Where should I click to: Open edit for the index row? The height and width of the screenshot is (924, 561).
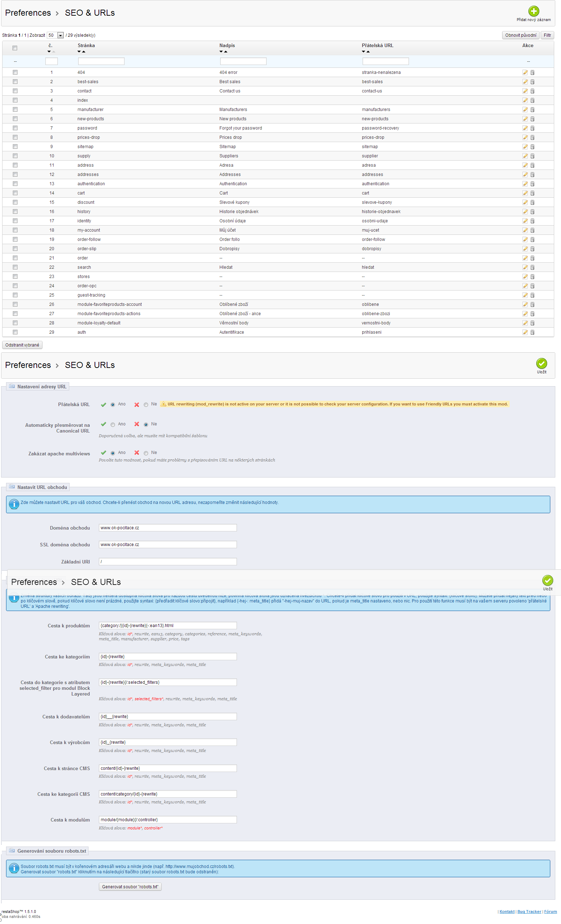pos(525,100)
